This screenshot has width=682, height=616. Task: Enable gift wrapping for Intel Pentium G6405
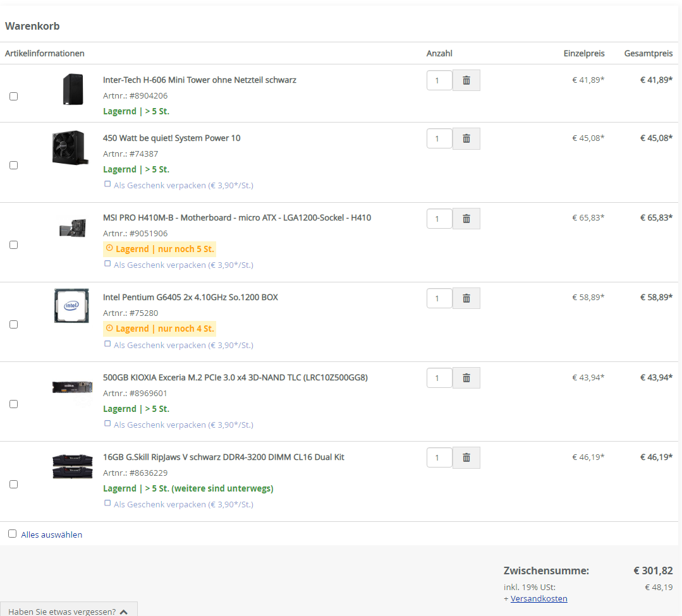[x=107, y=344]
